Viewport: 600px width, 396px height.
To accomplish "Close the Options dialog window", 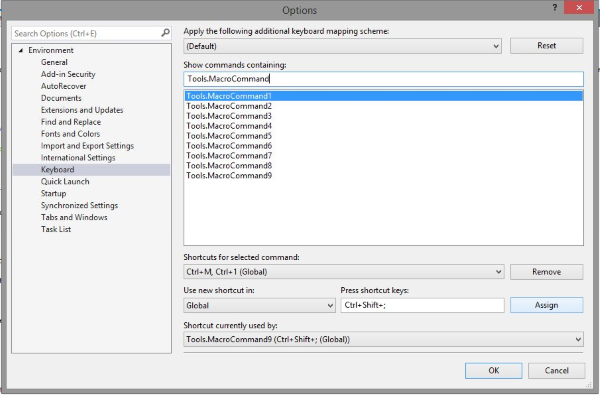I will click(x=579, y=8).
